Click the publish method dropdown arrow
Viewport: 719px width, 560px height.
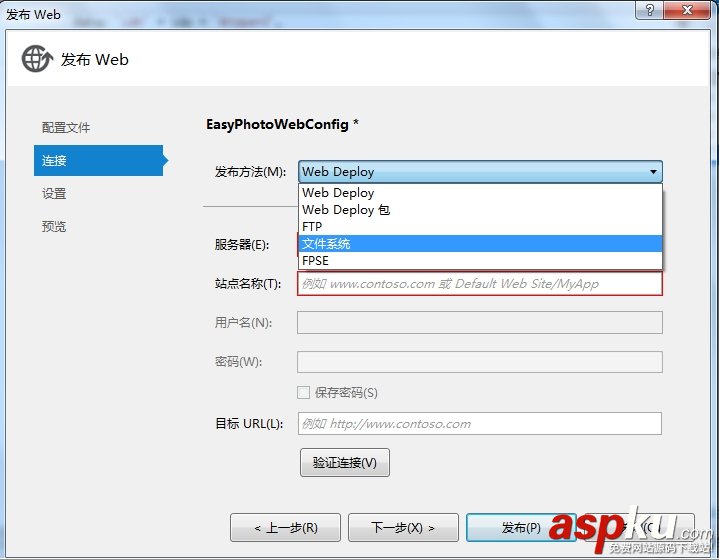click(653, 172)
